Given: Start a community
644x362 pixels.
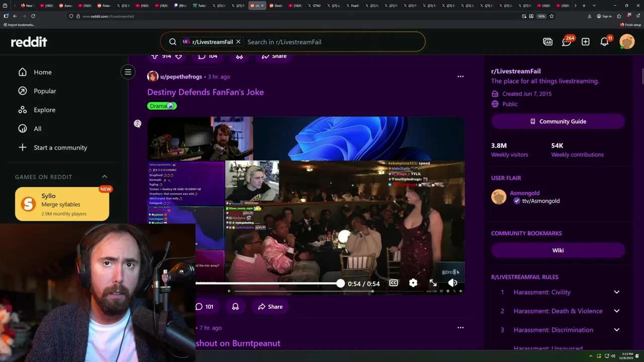Looking at the screenshot, I should tap(60, 147).
